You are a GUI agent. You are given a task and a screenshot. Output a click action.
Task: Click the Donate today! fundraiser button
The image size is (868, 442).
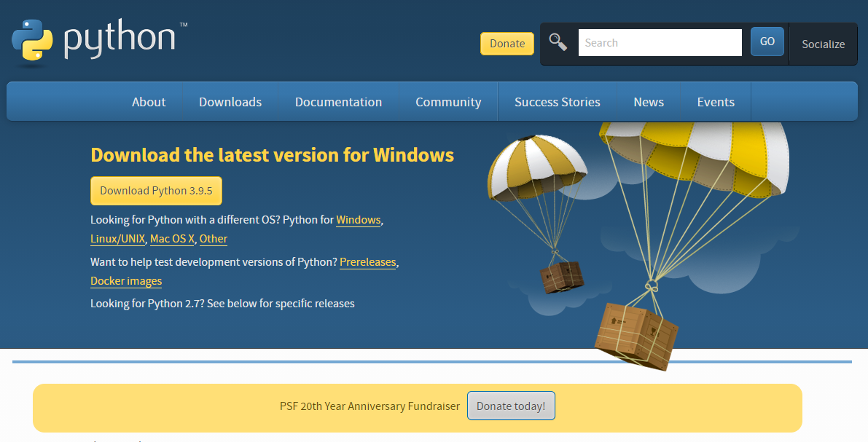pos(511,406)
